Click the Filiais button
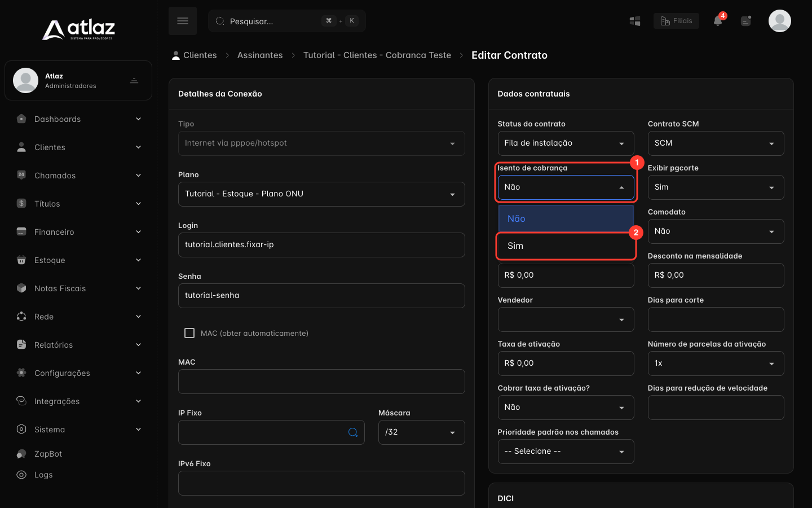This screenshot has height=508, width=812. (x=676, y=21)
